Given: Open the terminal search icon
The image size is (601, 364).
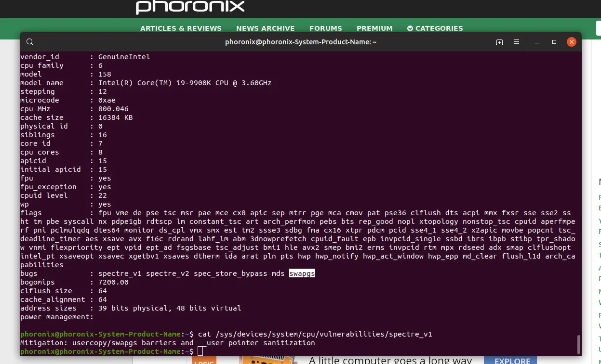Looking at the screenshot, I should click(30, 42).
